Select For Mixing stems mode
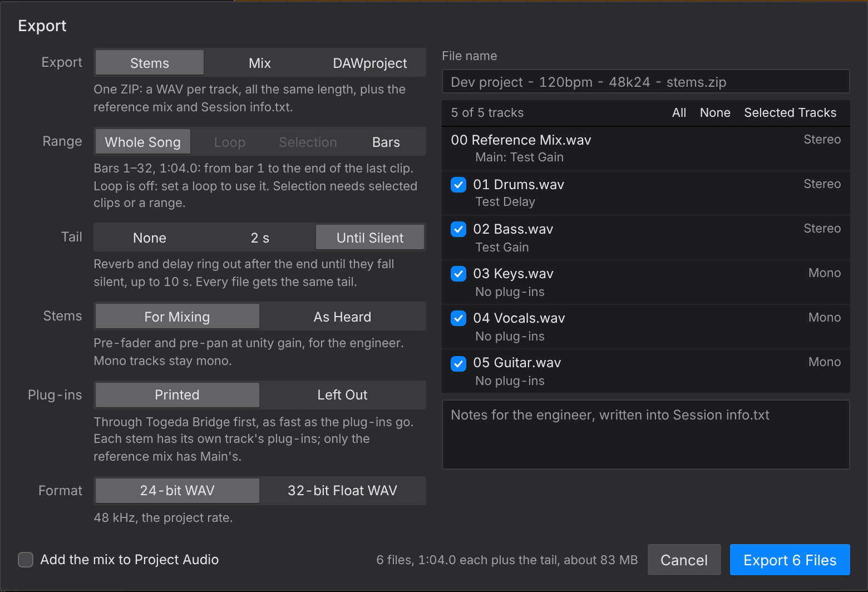 tap(177, 317)
